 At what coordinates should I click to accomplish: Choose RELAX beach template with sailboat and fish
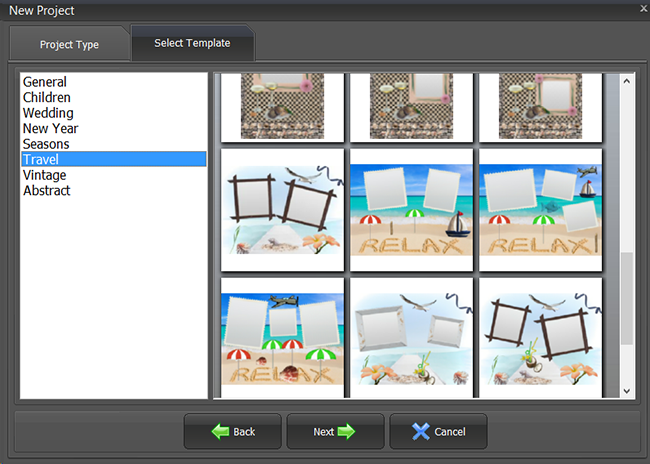point(540,210)
